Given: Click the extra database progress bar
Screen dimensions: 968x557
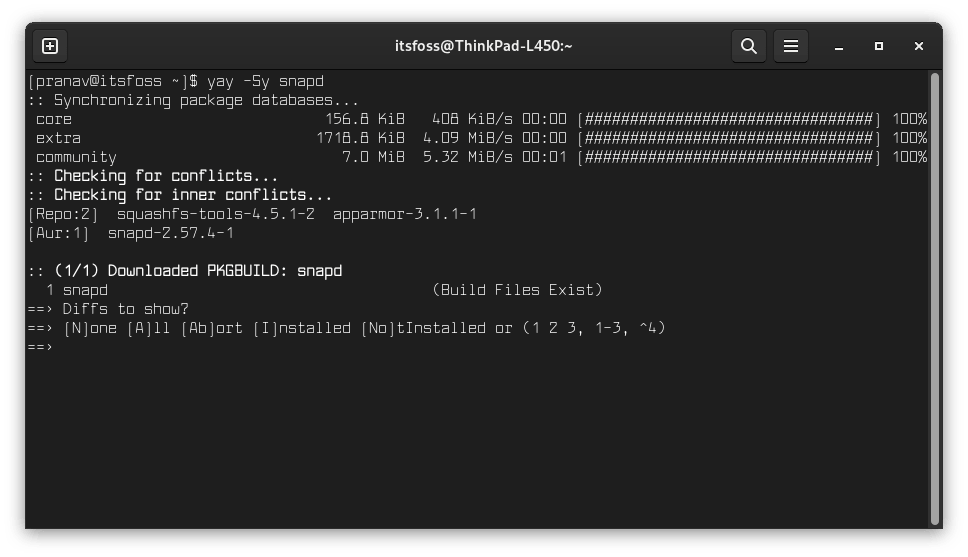Looking at the screenshot, I should [x=728, y=138].
